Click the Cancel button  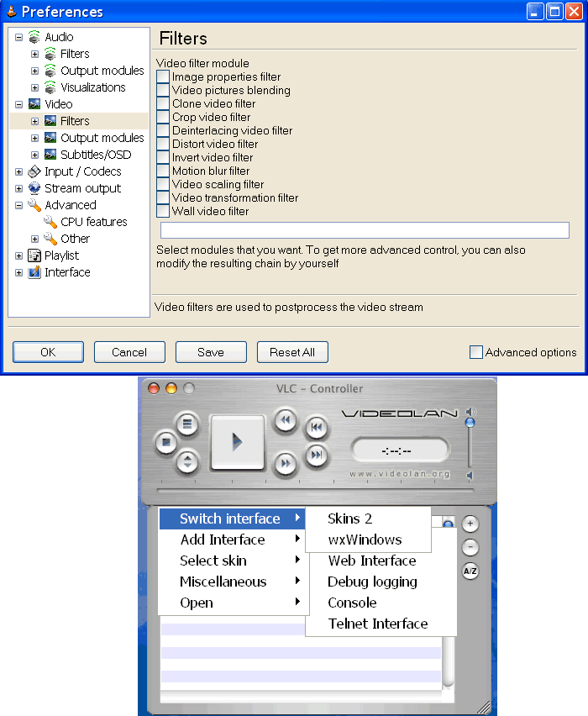pyautogui.click(x=129, y=352)
